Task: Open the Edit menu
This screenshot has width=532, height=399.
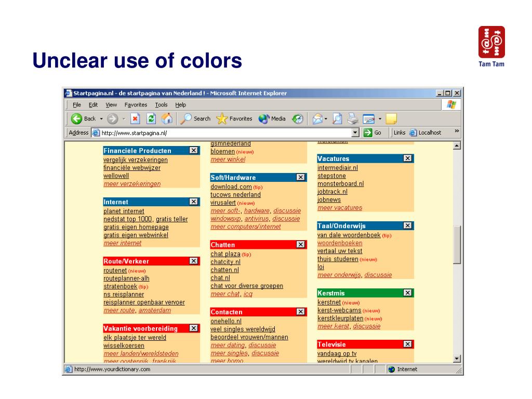Action: point(93,105)
